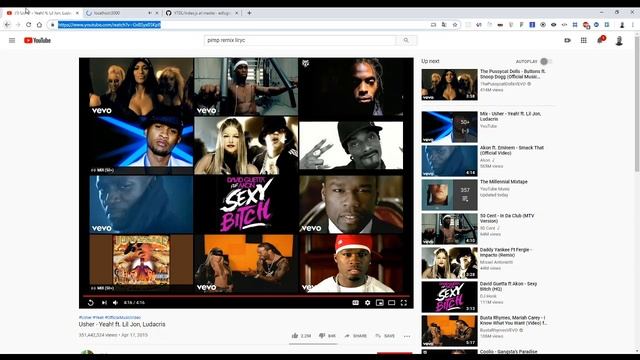Open the notifications bell
Image resolution: width=640 pixels, height=360 pixels.
click(x=600, y=40)
